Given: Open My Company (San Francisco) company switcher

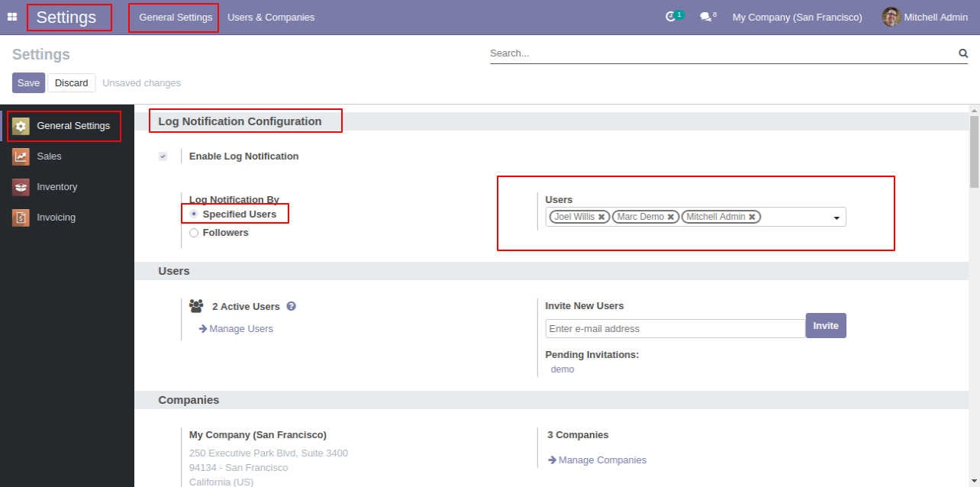Looking at the screenshot, I should click(x=798, y=17).
